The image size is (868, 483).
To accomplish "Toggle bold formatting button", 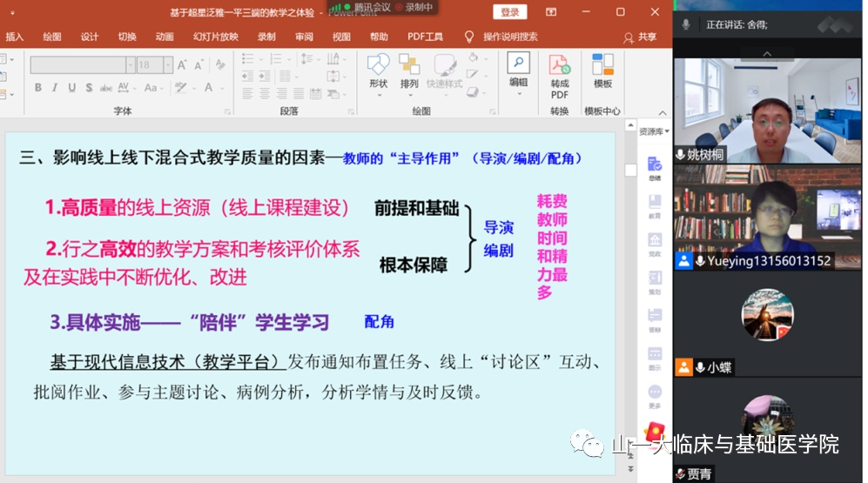I will click(x=38, y=88).
